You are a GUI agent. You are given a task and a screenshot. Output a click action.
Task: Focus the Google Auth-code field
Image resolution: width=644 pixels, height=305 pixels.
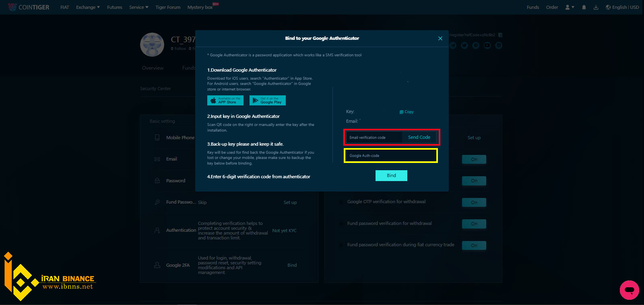point(391,156)
